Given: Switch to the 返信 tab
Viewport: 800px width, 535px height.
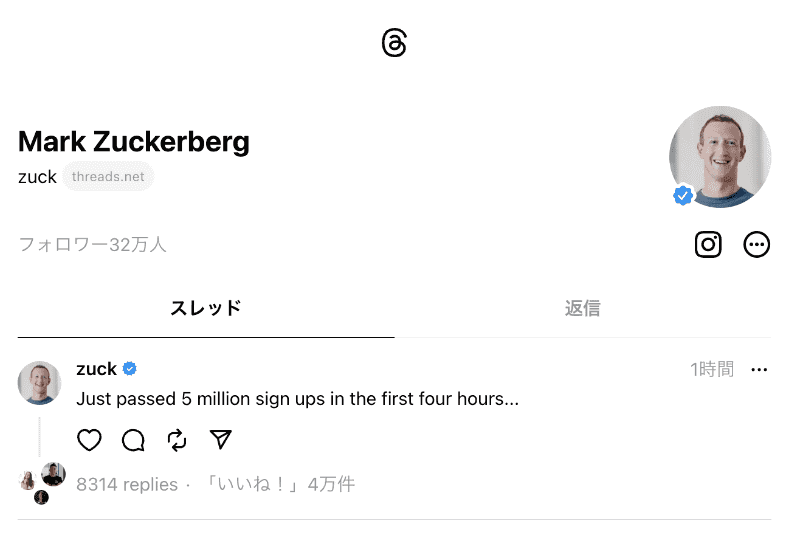Looking at the screenshot, I should (x=582, y=308).
